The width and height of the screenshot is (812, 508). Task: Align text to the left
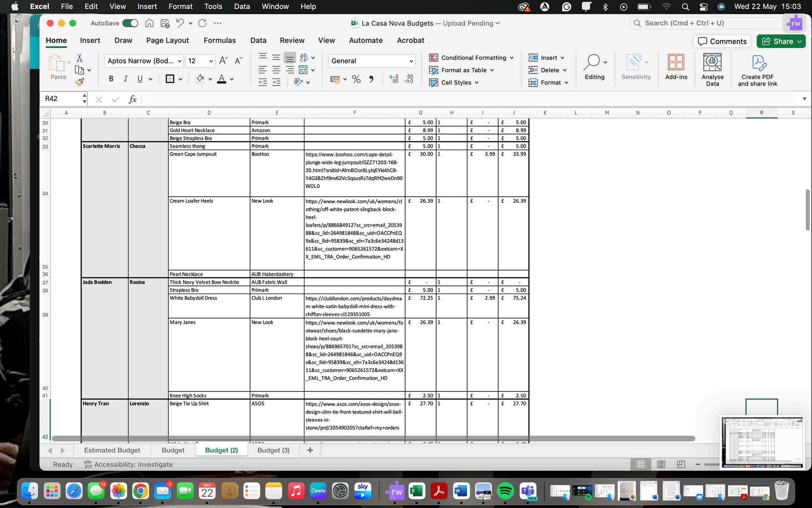[x=263, y=70]
